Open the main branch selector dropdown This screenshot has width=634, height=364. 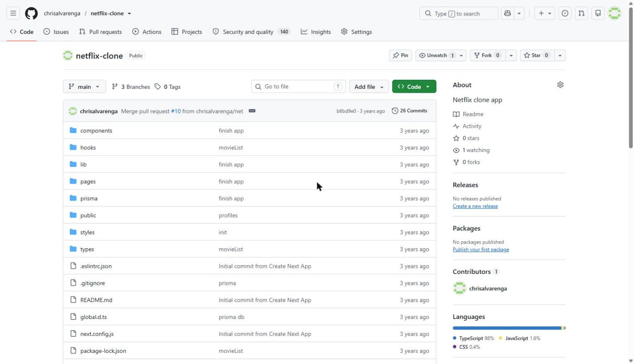[85, 87]
